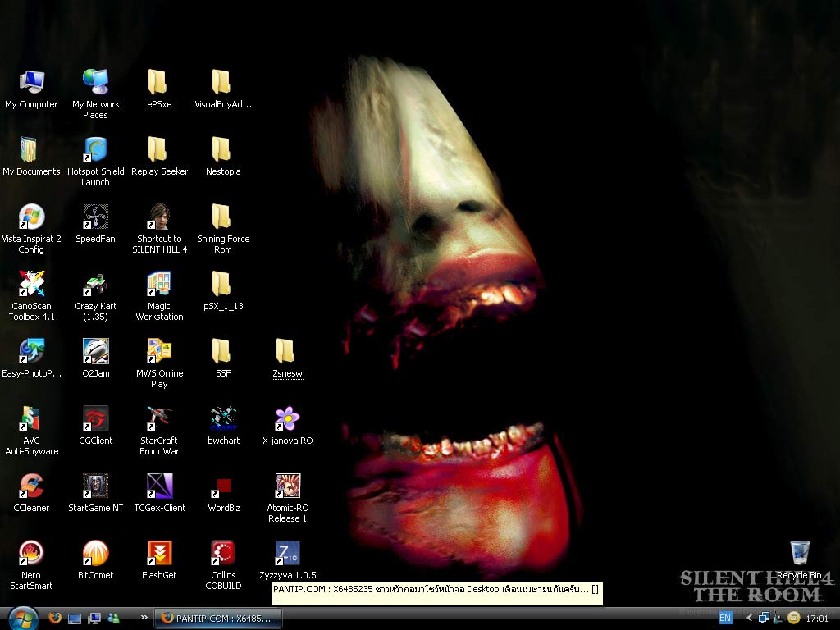Click the network connection tray icon
Image resolution: width=840 pixels, height=630 pixels.
[764, 619]
